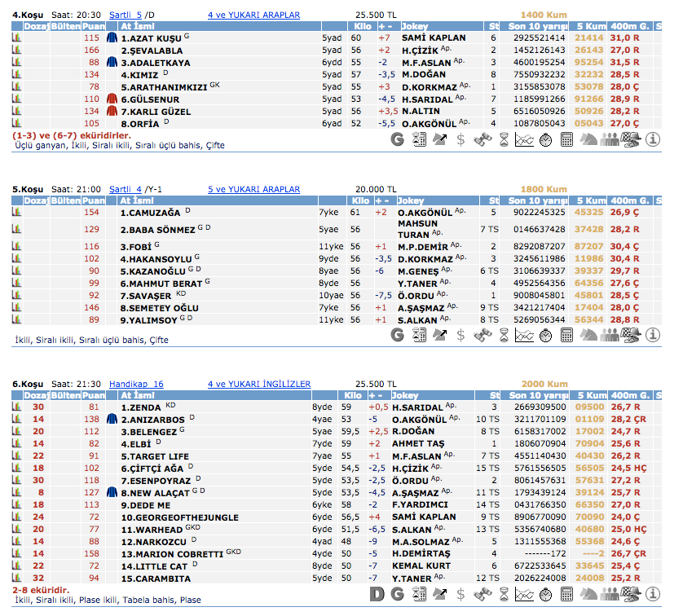Click Puan column header in race 6
Screen dimensions: 683x616
(94, 396)
